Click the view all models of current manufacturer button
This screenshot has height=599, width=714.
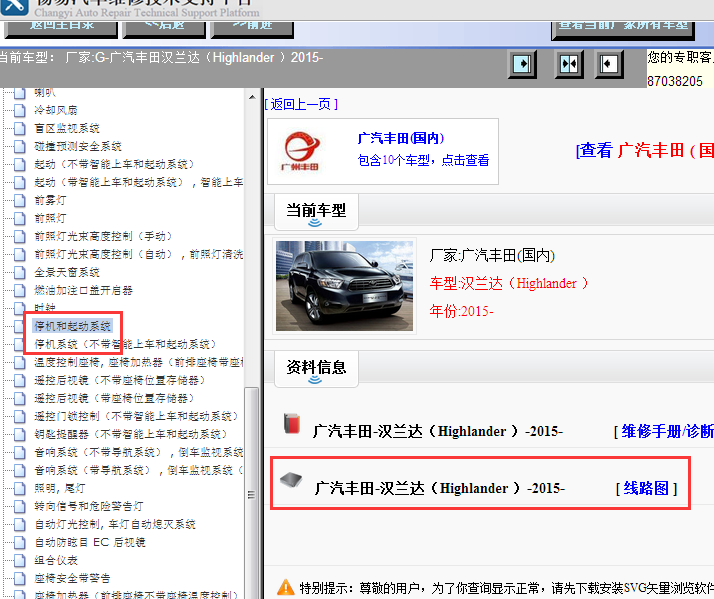[x=623, y=29]
